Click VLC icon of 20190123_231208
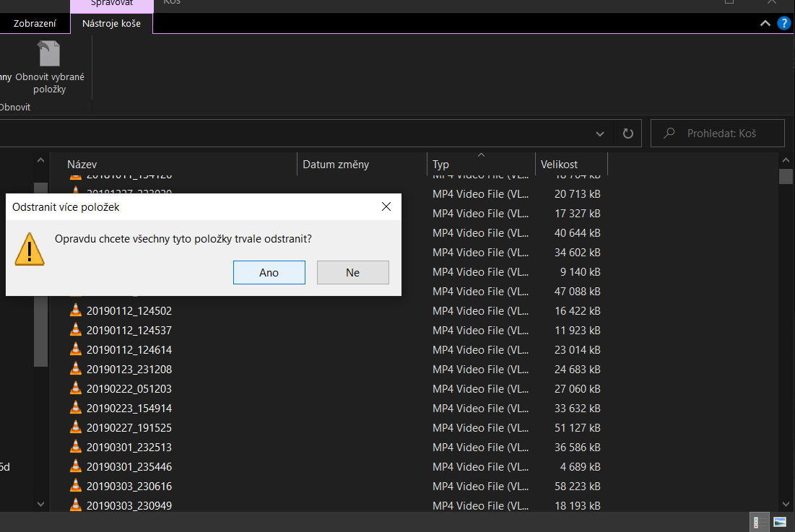Viewport: 795px width, 532px height. tap(76, 369)
